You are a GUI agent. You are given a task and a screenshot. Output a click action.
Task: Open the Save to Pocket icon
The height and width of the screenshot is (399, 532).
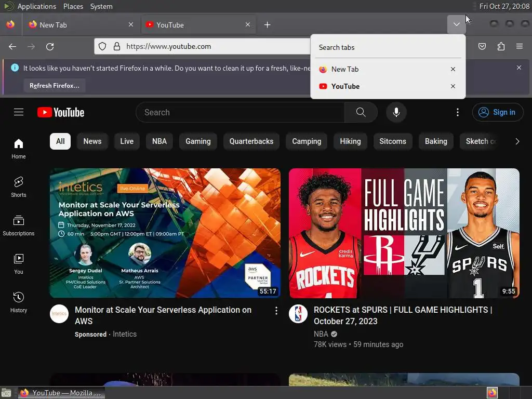point(482,46)
